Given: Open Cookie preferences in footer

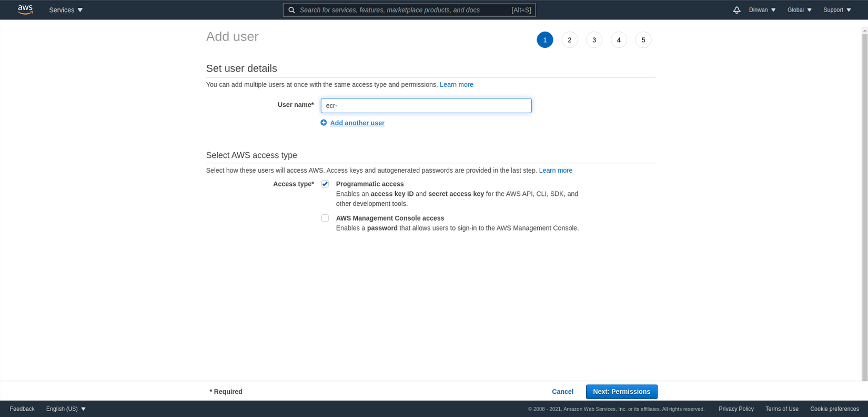Looking at the screenshot, I should [834, 409].
